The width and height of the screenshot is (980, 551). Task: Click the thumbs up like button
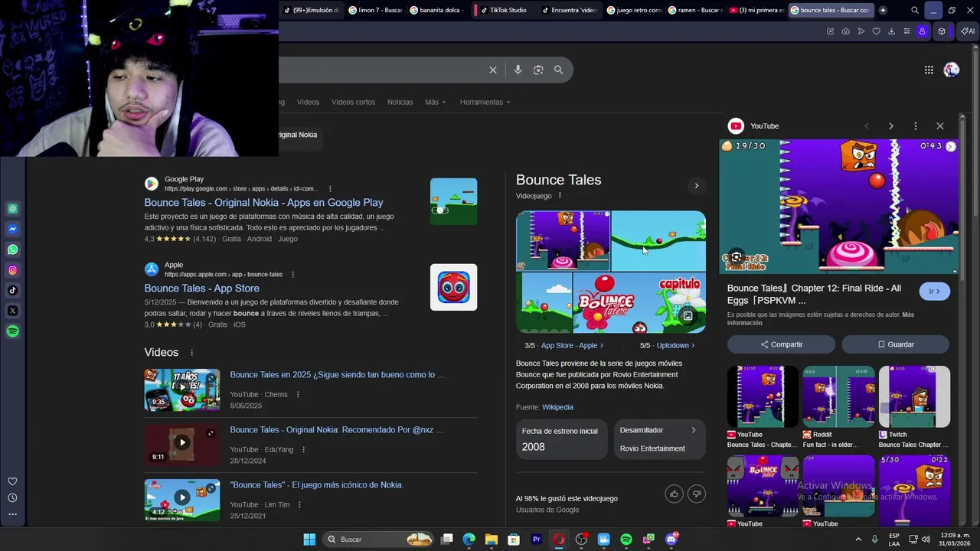(674, 494)
